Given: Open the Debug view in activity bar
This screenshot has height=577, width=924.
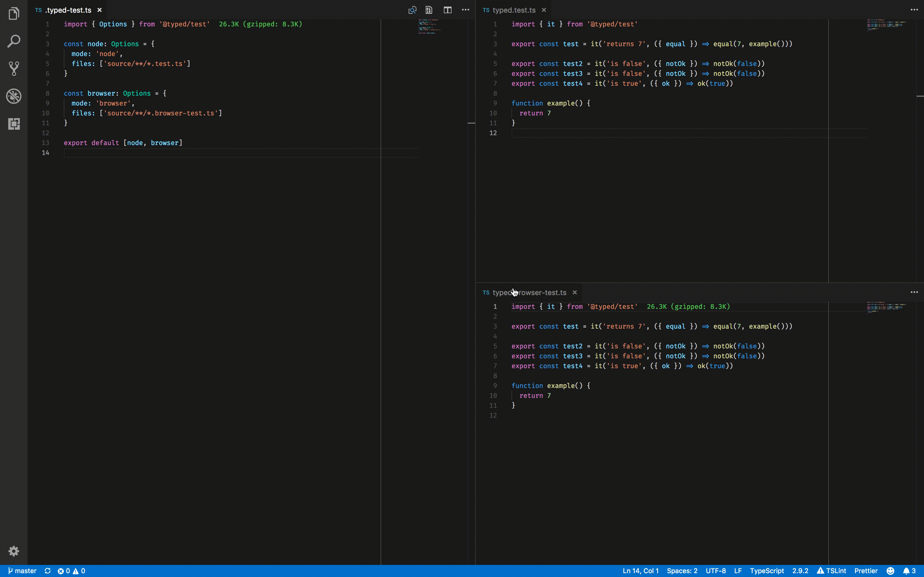Looking at the screenshot, I should point(14,96).
